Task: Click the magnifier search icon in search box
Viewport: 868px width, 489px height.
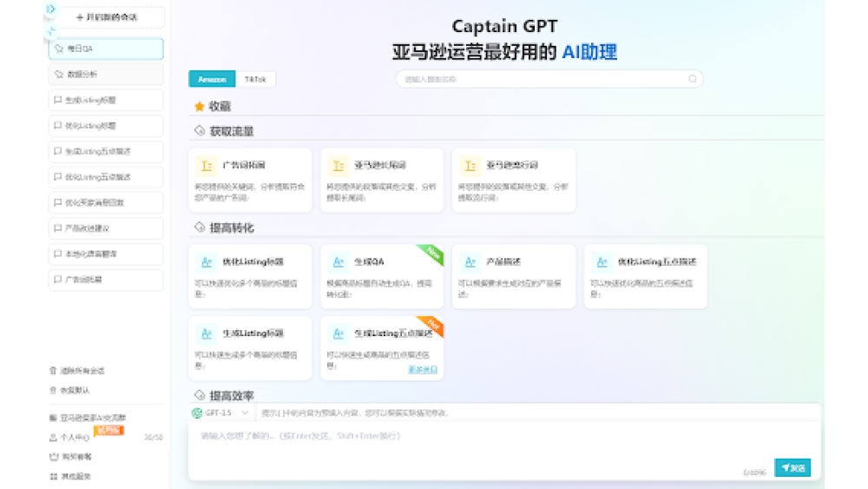Action: point(693,79)
